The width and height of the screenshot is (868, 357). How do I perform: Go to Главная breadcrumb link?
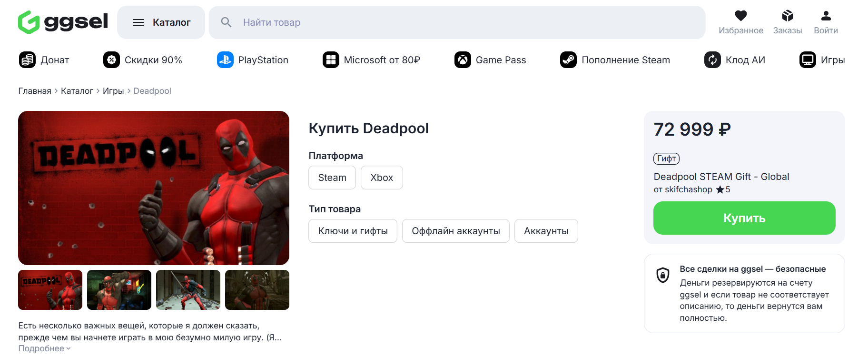point(35,91)
